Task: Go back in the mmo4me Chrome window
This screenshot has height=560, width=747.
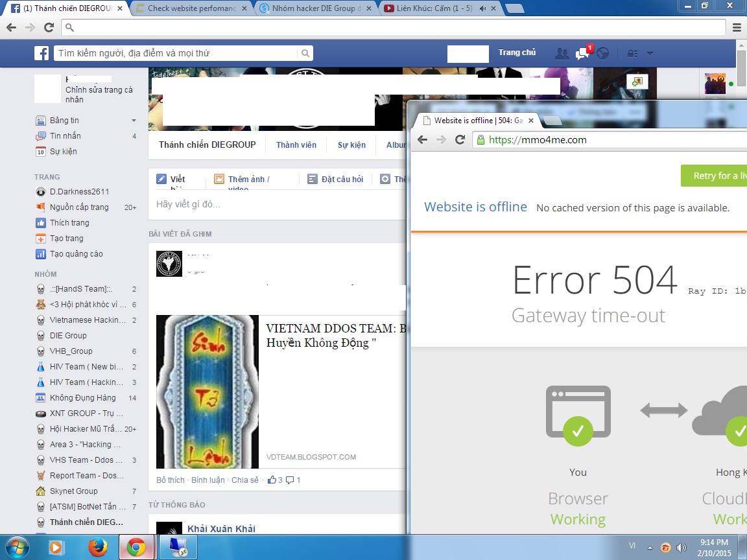Action: click(422, 139)
